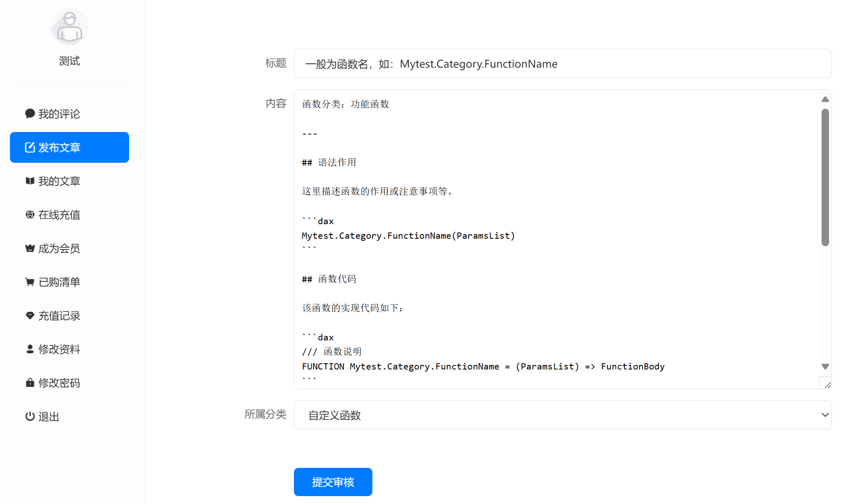Click the crown icon beside 成为会员
The height and width of the screenshot is (504, 849).
tap(30, 248)
